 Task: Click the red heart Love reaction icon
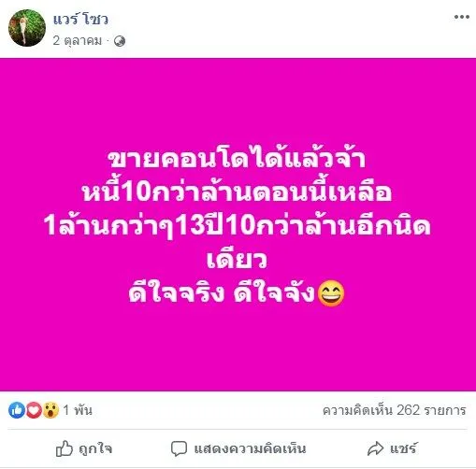(34, 410)
